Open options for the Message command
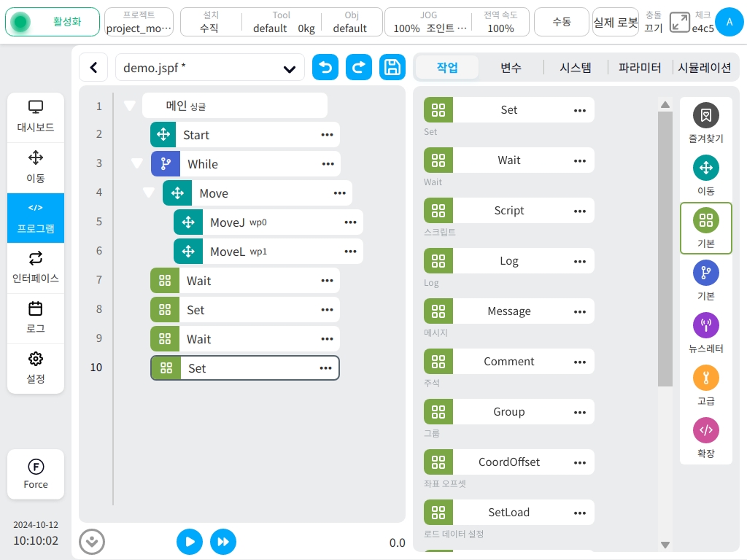747x560 pixels. 580,312
